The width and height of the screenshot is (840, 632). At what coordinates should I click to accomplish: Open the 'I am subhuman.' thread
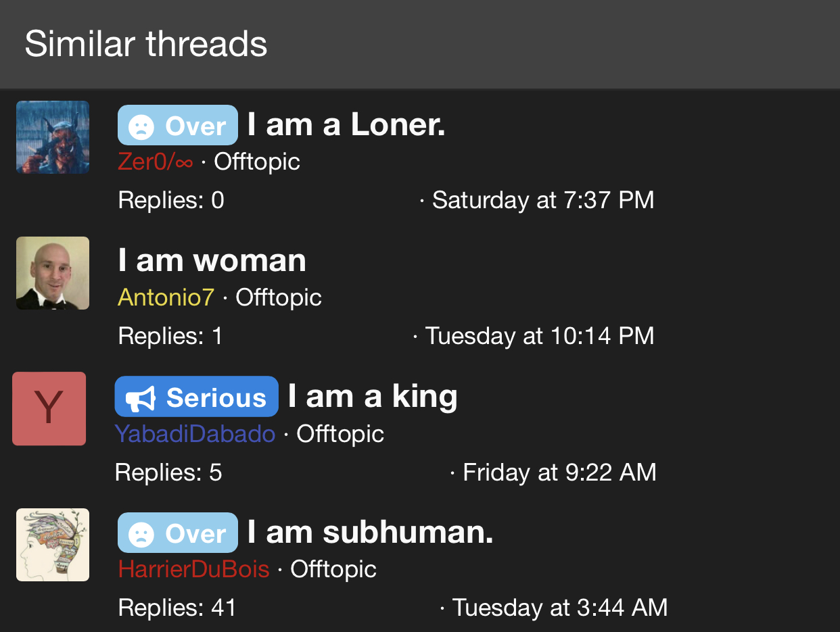[370, 532]
